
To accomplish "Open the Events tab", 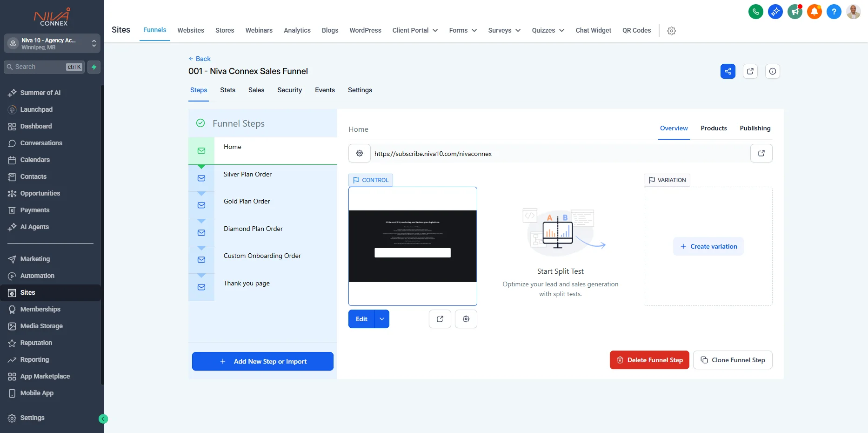I will coord(325,90).
